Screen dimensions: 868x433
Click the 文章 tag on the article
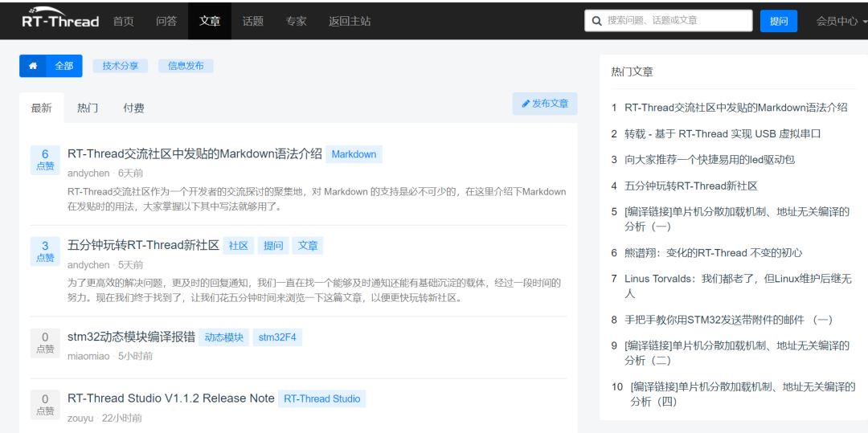(x=307, y=246)
